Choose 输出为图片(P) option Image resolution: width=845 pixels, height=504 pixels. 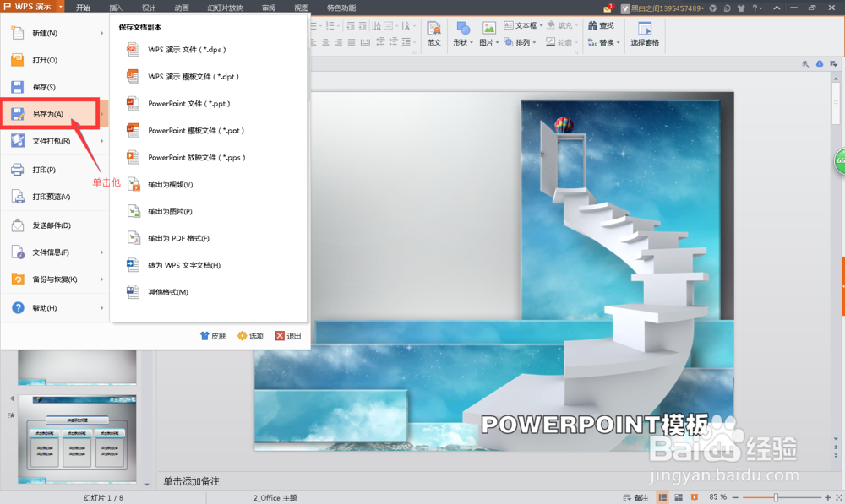point(208,211)
